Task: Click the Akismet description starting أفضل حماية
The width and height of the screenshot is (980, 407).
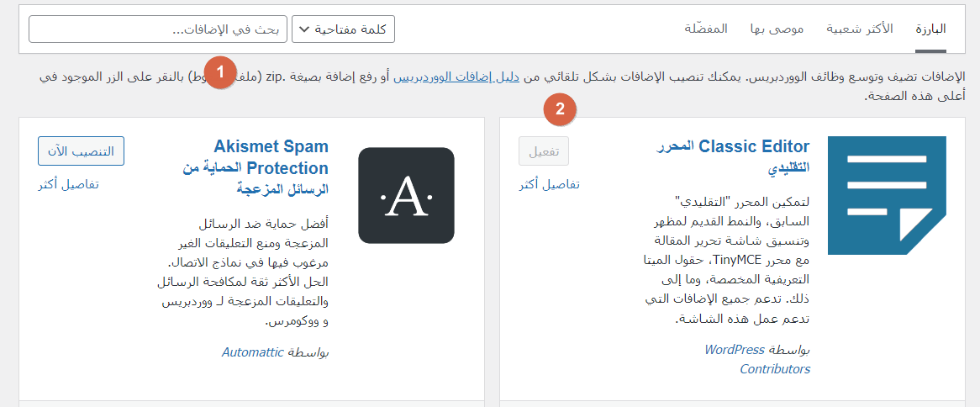Action: pos(242,272)
